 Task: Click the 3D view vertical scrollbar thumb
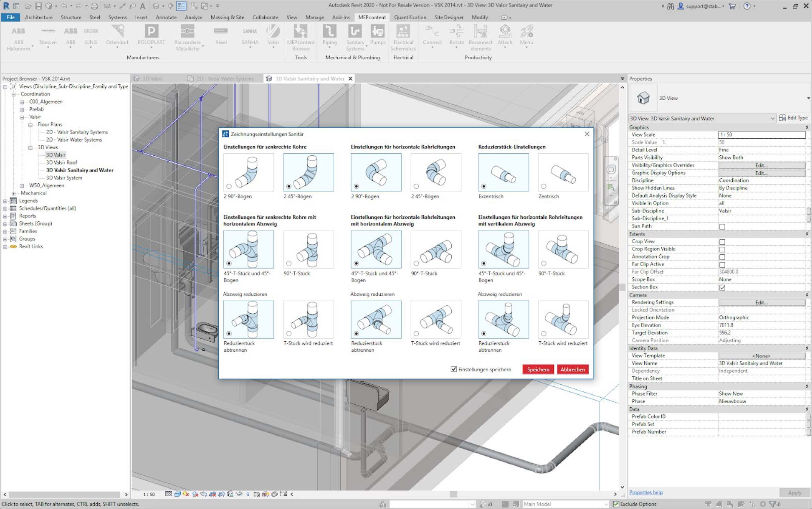pos(622,287)
